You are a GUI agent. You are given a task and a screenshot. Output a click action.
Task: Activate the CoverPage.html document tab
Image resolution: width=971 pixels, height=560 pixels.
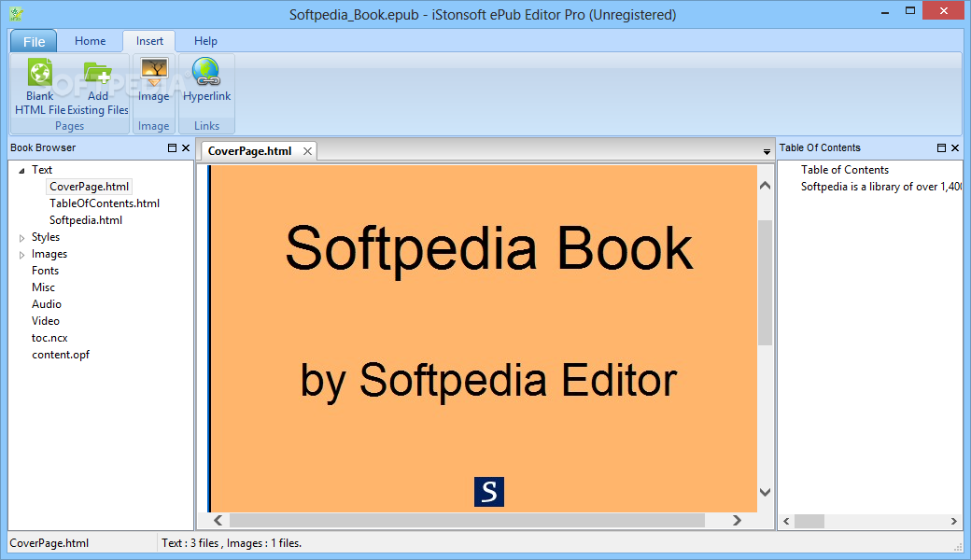pos(249,151)
